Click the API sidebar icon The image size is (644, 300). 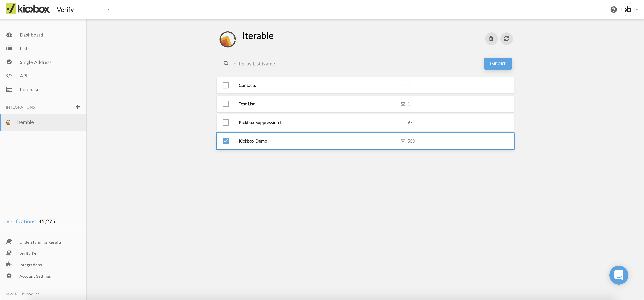tap(9, 76)
